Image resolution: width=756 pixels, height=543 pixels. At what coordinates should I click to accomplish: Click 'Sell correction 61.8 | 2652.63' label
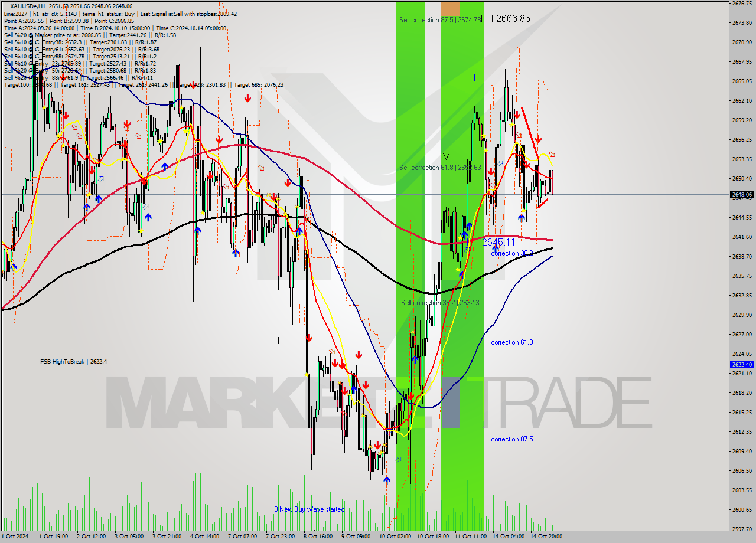coord(440,168)
